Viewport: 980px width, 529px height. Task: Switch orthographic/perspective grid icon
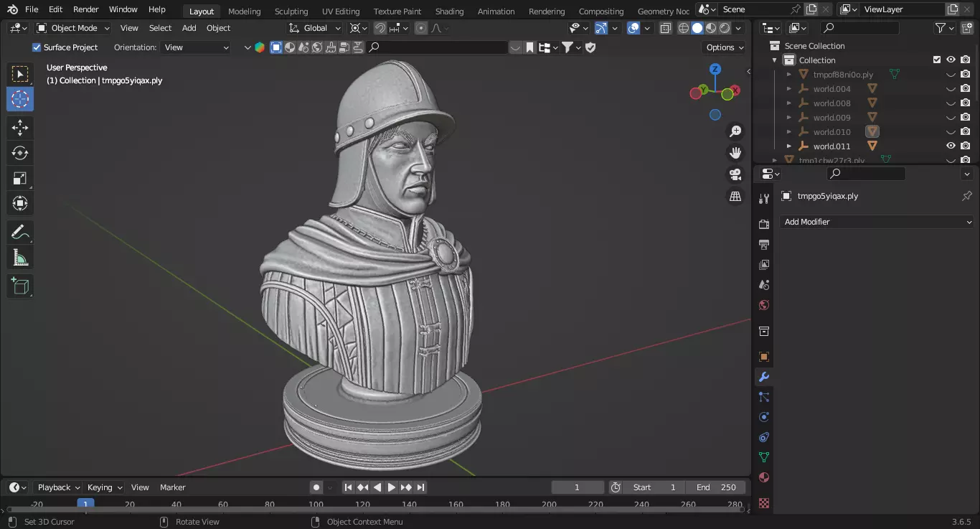(x=735, y=196)
